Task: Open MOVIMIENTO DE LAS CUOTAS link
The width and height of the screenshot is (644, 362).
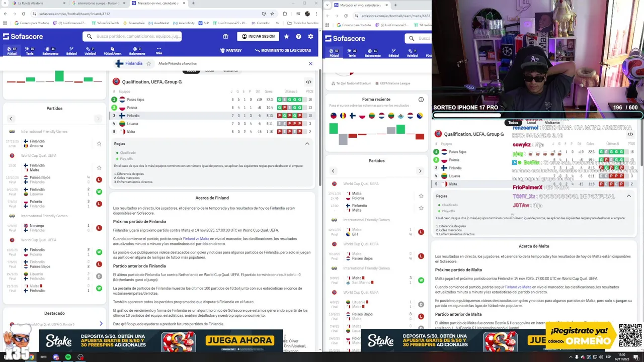Action: (x=283, y=50)
